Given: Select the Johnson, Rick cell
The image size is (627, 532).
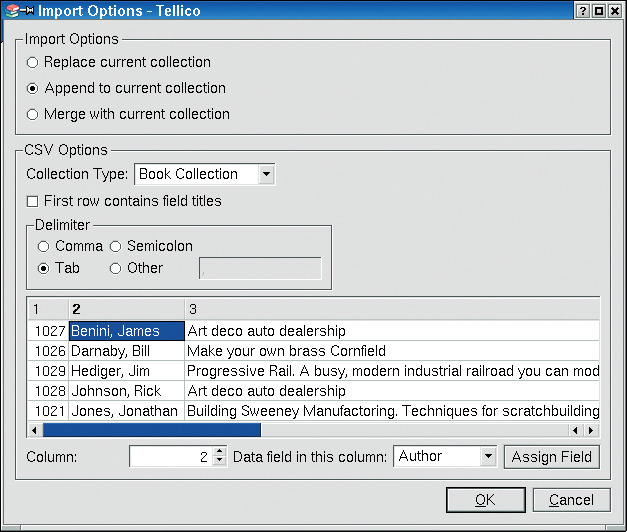Looking at the screenshot, I should tap(127, 391).
